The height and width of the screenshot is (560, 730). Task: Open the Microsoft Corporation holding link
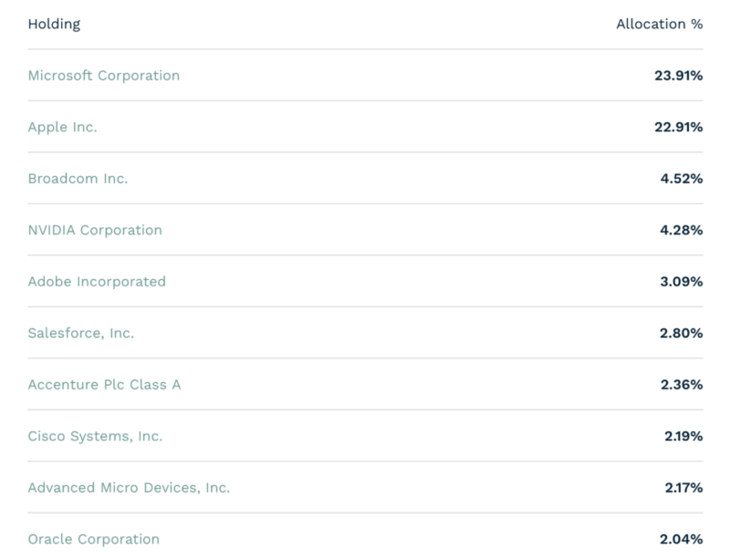click(104, 76)
